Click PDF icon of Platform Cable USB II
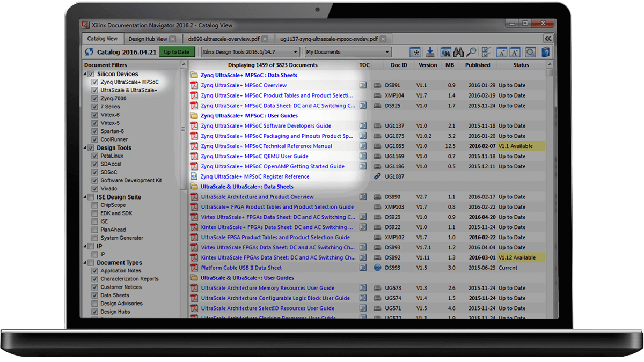Image resolution: width=644 pixels, height=362 pixels. coord(195,268)
